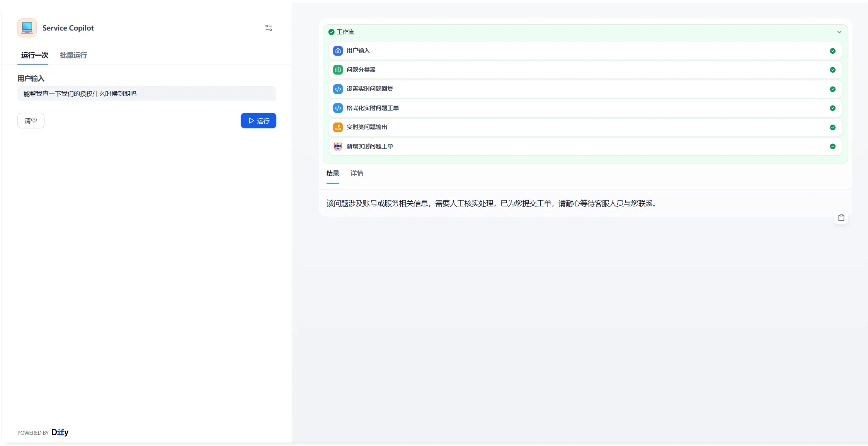Screen dimensions: 868x446
Task: Click the 设置实时问题回复 code icon
Action: [338, 89]
